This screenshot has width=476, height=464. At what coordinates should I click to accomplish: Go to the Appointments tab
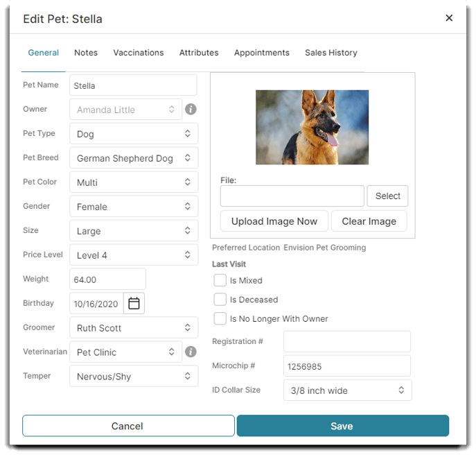pos(261,53)
